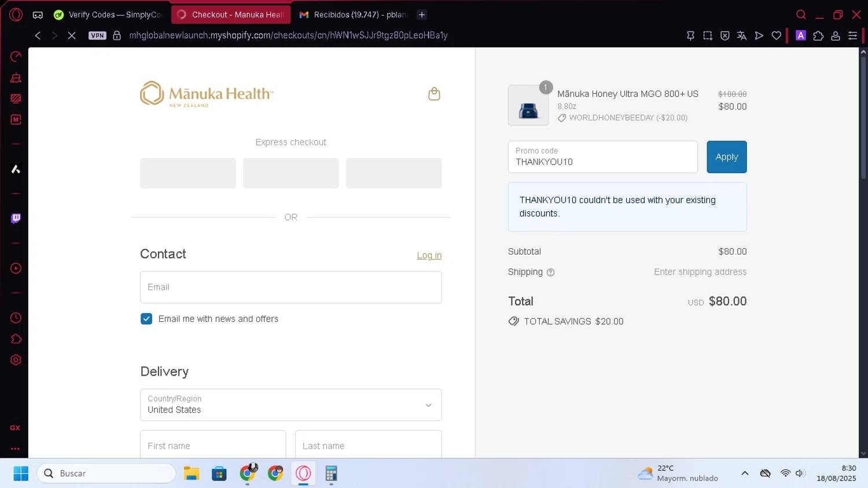Image resolution: width=868 pixels, height=488 pixels.
Task: Stop page loading with X button
Action: coord(72,35)
